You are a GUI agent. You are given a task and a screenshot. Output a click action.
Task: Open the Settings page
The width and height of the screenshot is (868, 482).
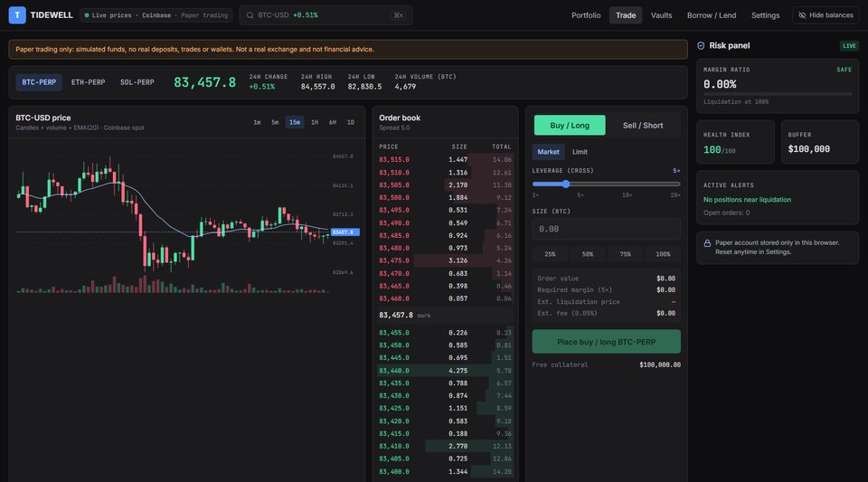[x=765, y=15]
